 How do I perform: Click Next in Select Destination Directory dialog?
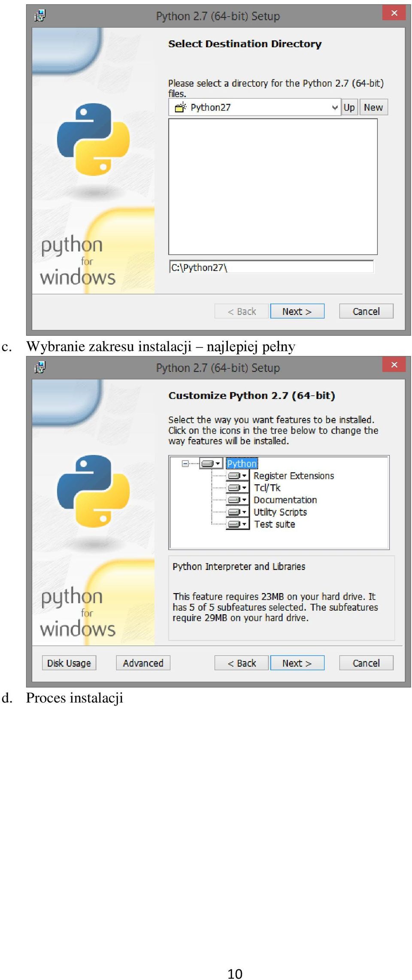[x=297, y=311]
